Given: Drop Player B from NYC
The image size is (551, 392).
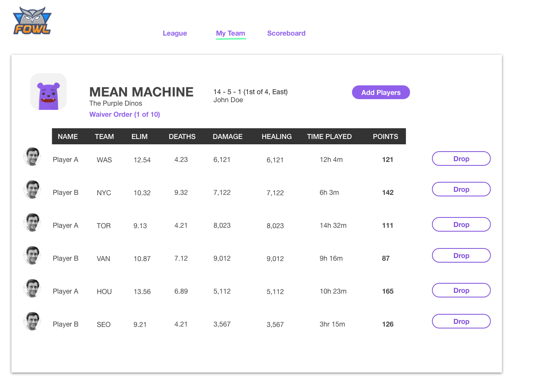Looking at the screenshot, I should [461, 189].
